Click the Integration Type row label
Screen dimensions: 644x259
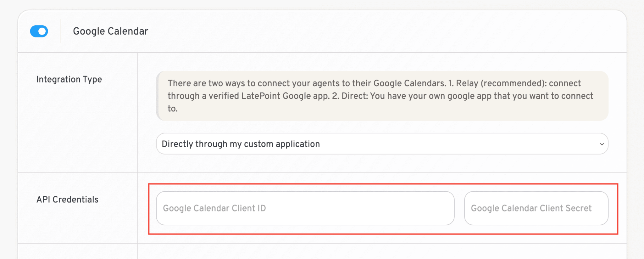(x=69, y=79)
